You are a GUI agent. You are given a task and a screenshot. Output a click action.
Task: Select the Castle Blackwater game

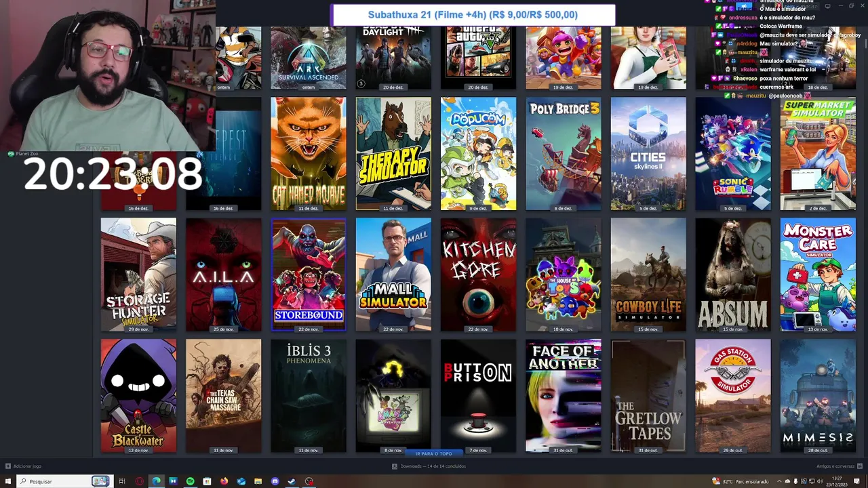[138, 396]
